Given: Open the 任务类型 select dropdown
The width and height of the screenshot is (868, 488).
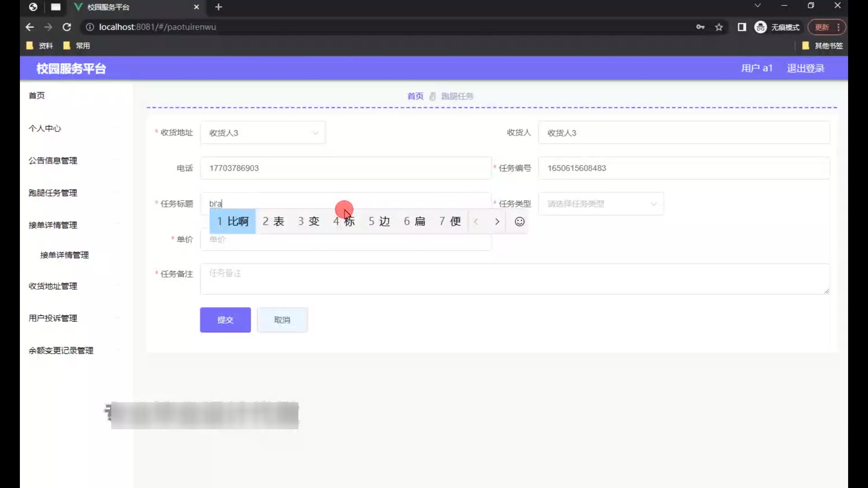Looking at the screenshot, I should click(x=601, y=204).
